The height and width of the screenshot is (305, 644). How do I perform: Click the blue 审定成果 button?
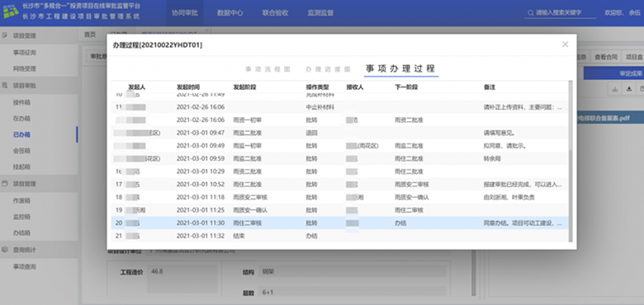pos(613,74)
